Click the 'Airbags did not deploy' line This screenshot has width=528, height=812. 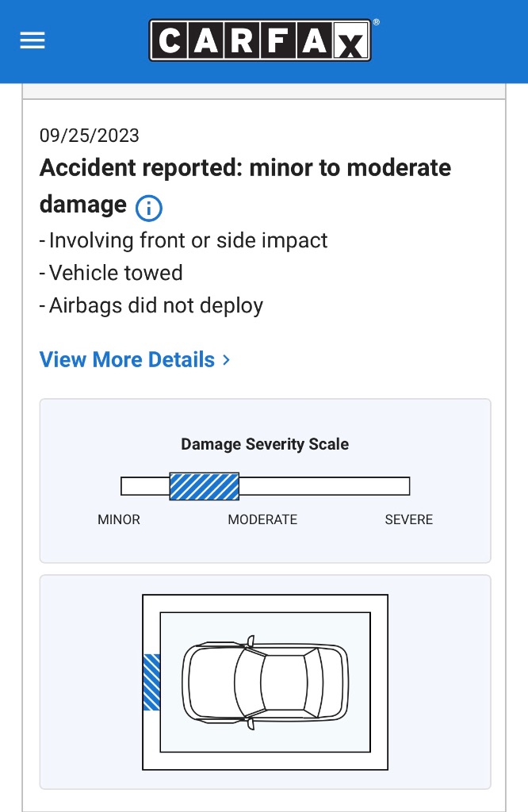click(151, 305)
